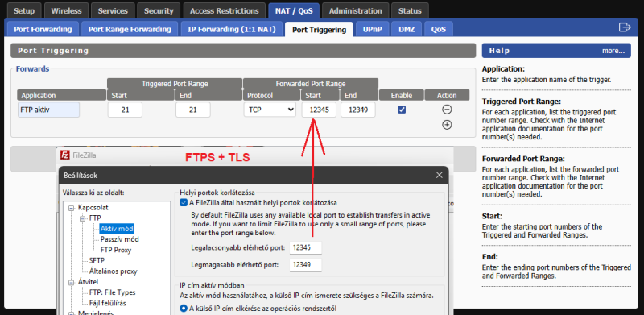This screenshot has height=315, width=644.
Task: Toggle FileZilla local port limiting checkbox
Action: pyautogui.click(x=184, y=203)
